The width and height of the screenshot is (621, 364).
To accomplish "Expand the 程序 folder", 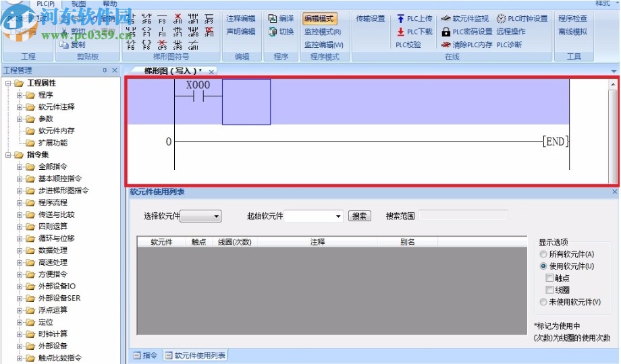I will tap(20, 95).
